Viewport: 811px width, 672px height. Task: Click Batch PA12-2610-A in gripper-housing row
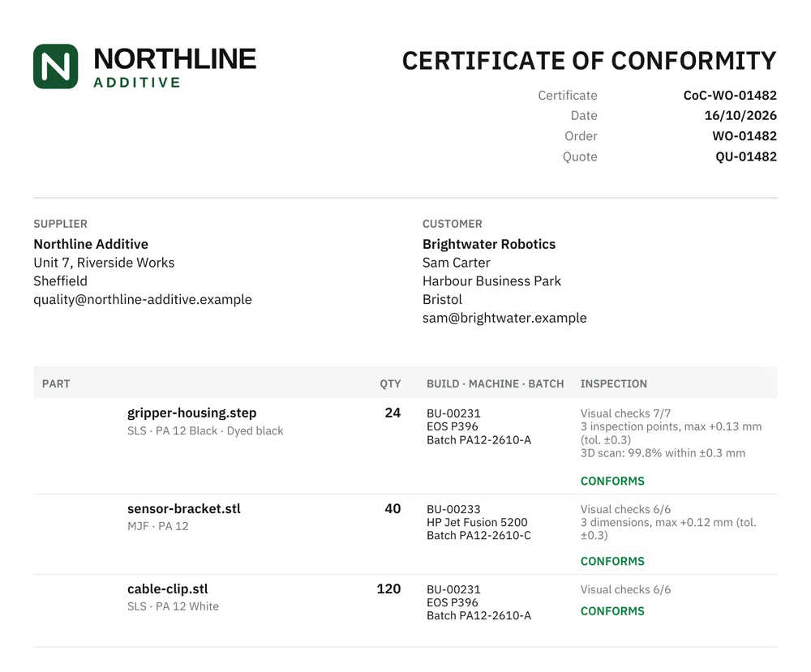(x=479, y=440)
